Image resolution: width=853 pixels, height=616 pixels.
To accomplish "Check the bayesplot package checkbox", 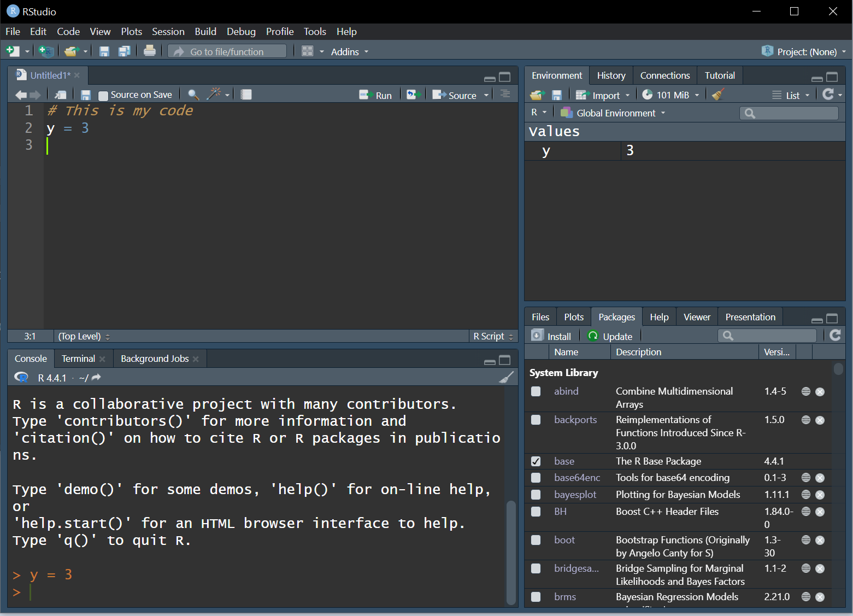I will (536, 495).
